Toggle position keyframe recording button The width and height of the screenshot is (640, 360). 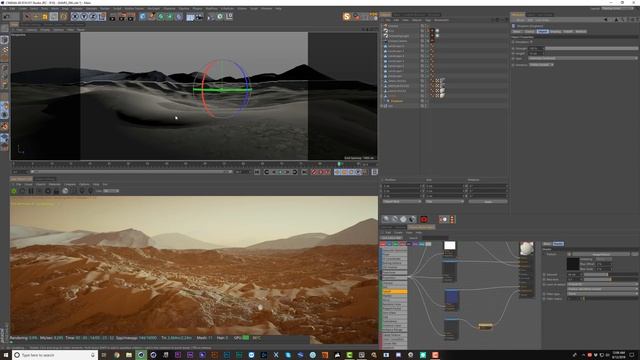338,172
